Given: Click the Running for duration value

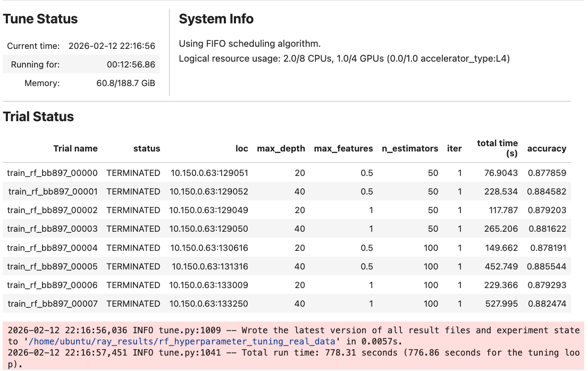Looking at the screenshot, I should pos(131,65).
